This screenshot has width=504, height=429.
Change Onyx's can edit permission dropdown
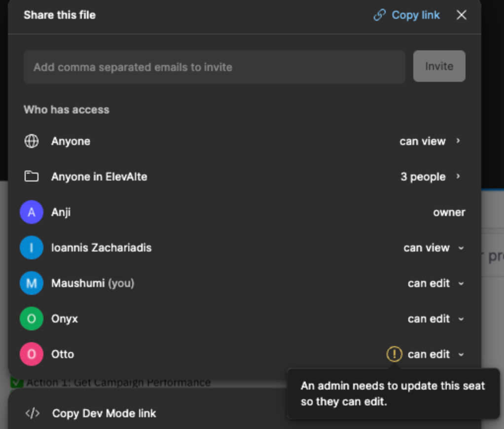436,319
